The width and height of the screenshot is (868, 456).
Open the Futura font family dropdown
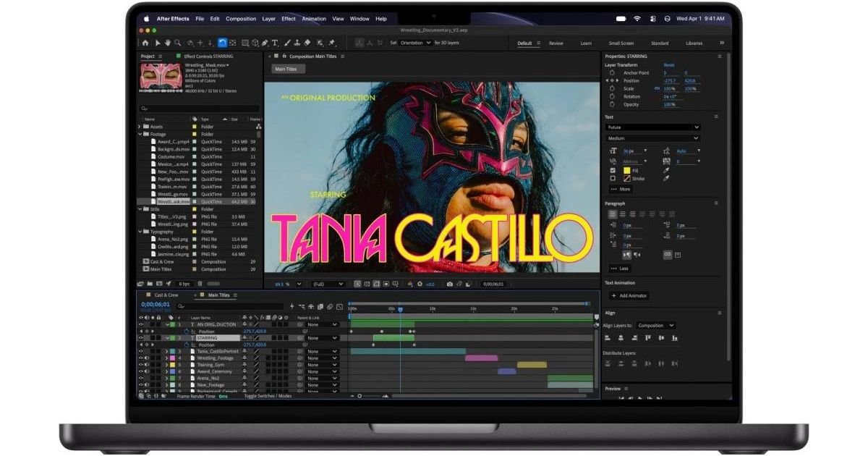(x=653, y=127)
